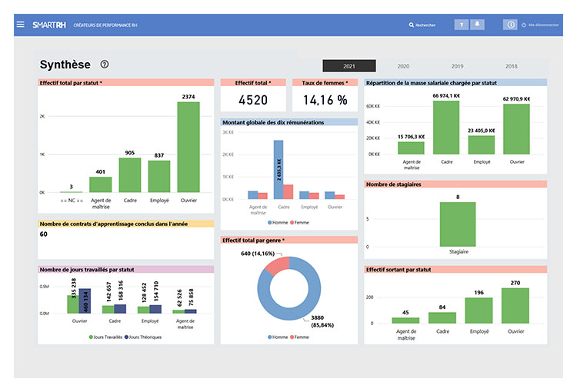Click the donut label 640 (14,16%)
Image resolution: width=577 pixels, height=392 pixels.
click(258, 254)
